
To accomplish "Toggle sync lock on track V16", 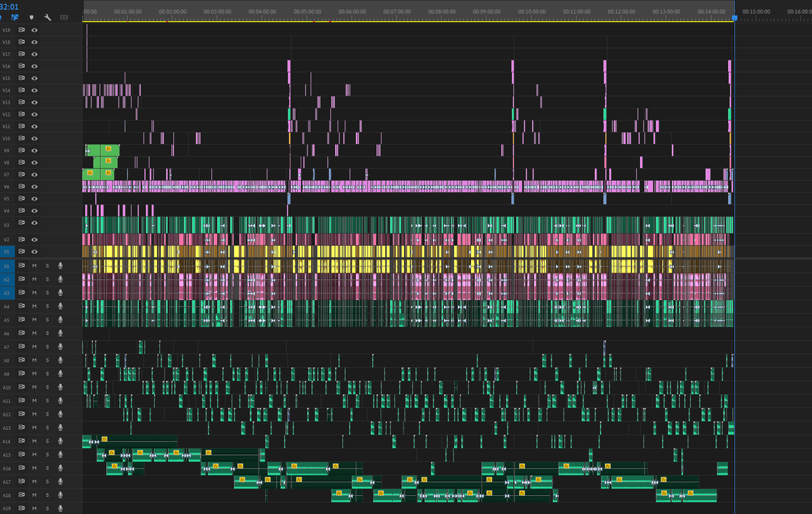I will pos(22,66).
